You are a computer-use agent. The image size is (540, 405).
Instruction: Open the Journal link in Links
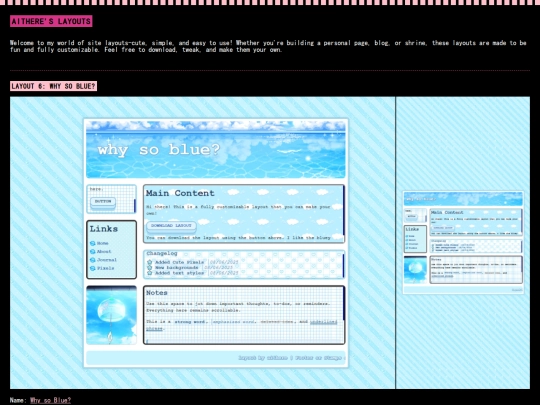(x=107, y=260)
